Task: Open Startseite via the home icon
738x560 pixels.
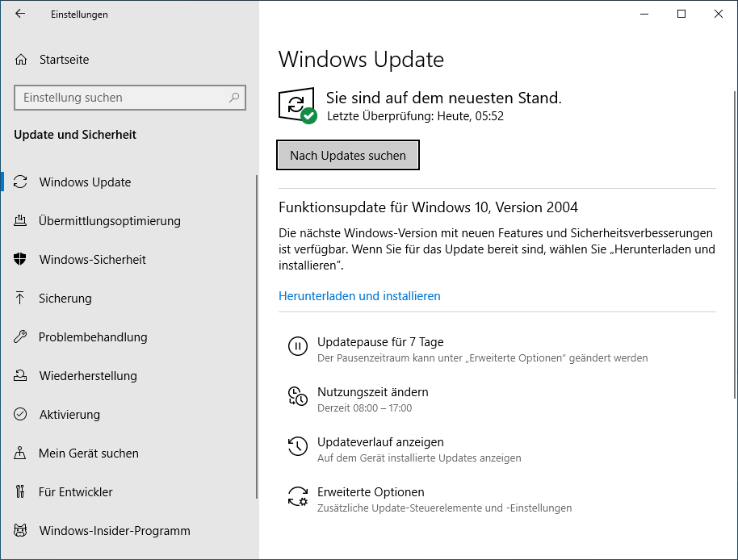Action: pyautogui.click(x=21, y=60)
